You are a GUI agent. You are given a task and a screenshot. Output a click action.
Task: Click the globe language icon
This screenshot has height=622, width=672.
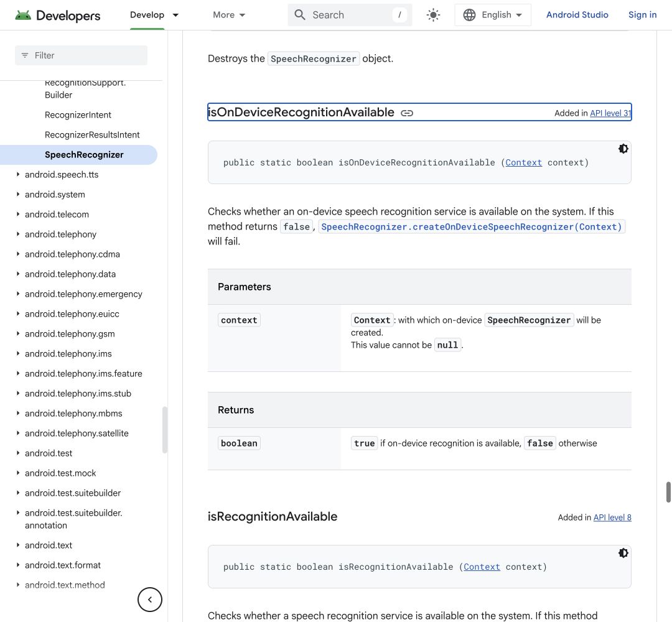pyautogui.click(x=469, y=15)
